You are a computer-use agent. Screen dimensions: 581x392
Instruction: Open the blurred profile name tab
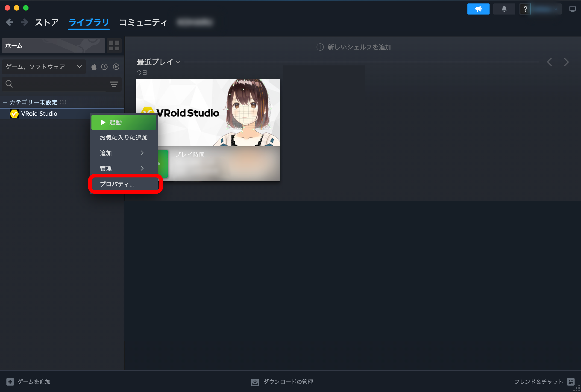pos(195,23)
